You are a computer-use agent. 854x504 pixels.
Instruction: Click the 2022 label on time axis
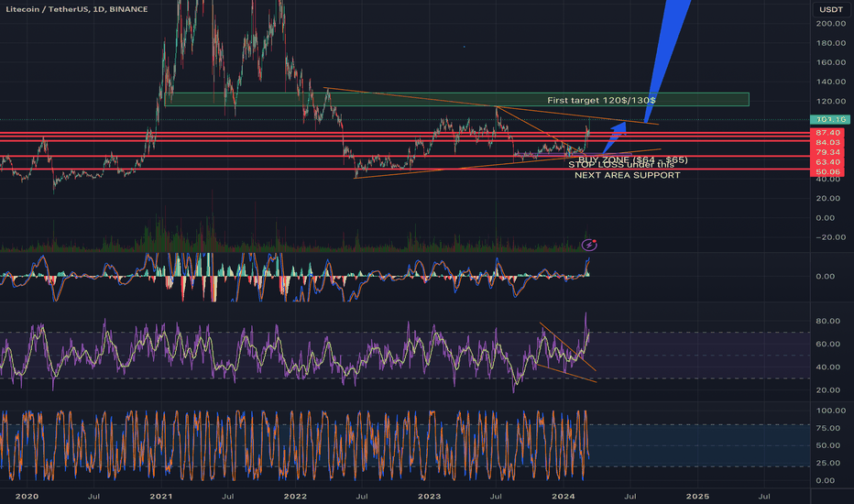(295, 497)
